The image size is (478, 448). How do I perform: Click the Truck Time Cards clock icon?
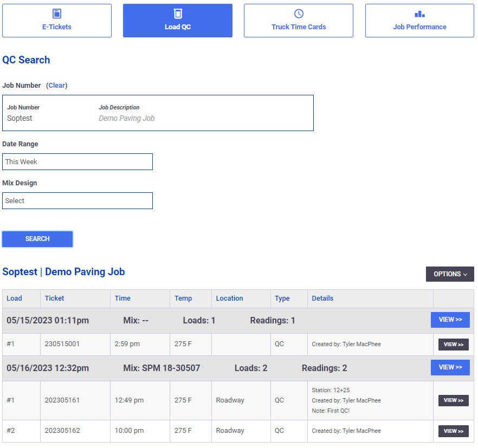pyautogui.click(x=299, y=14)
